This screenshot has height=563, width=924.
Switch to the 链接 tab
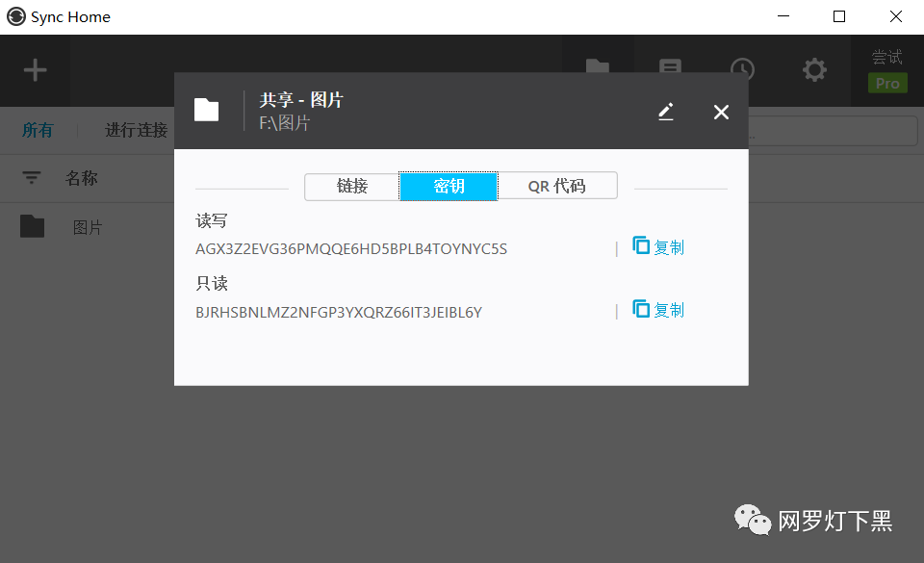(x=352, y=186)
